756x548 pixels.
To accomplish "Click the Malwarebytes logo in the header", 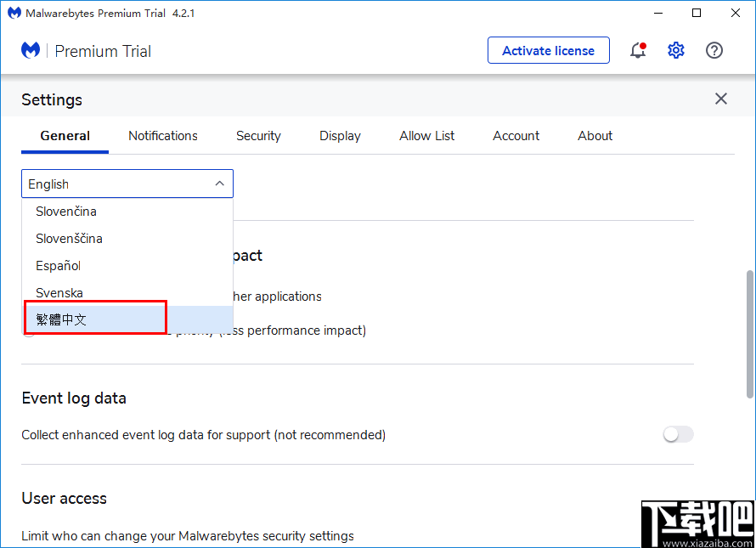I will tap(31, 50).
